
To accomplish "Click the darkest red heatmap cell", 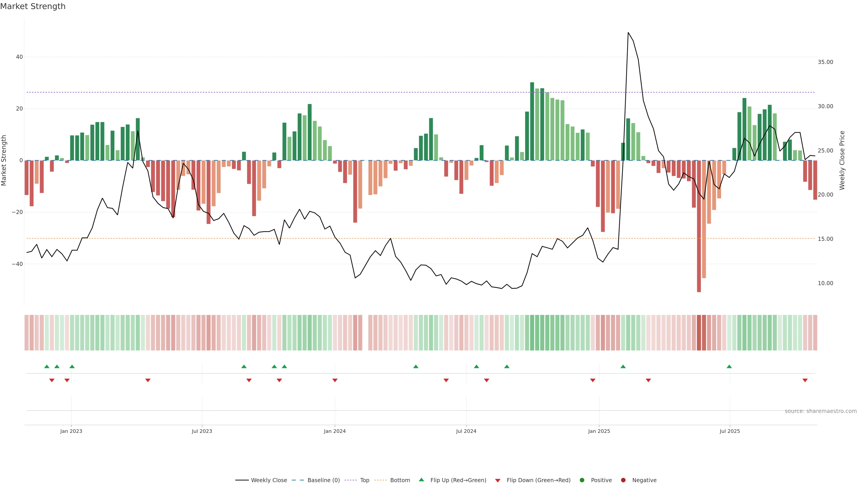I will coord(699,332).
